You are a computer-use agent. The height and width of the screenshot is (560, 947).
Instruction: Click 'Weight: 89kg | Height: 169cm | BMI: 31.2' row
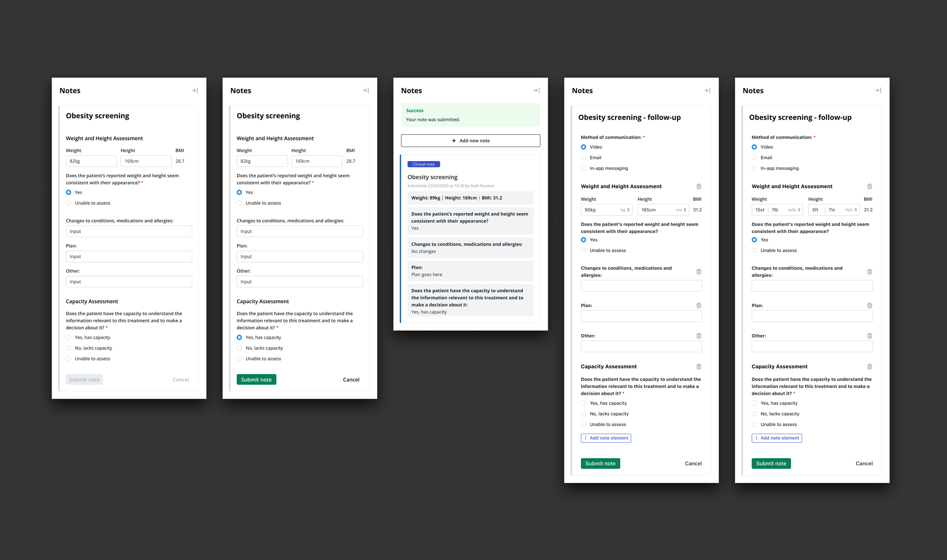[470, 198]
